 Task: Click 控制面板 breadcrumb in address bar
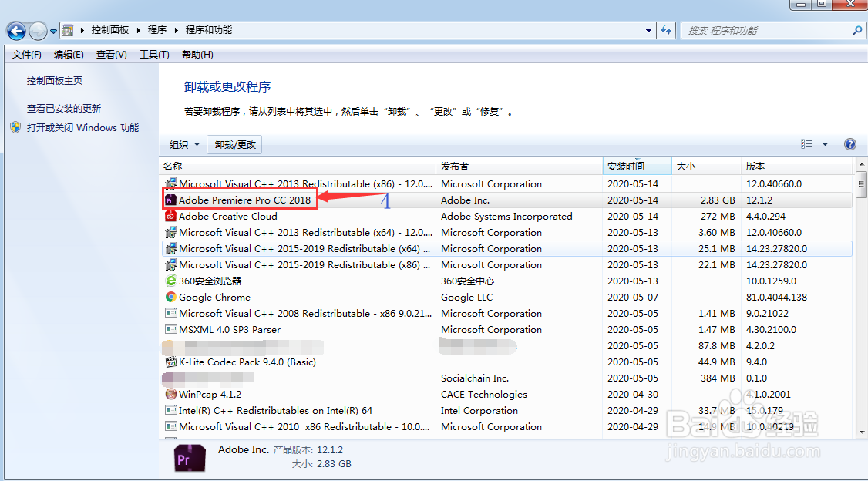pos(110,30)
